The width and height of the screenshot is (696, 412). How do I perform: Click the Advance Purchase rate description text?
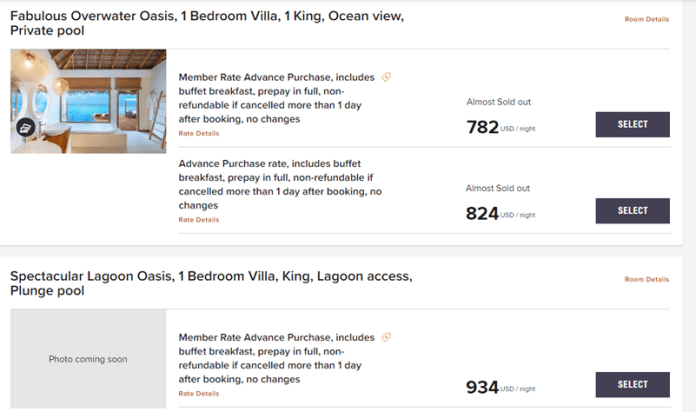280,184
